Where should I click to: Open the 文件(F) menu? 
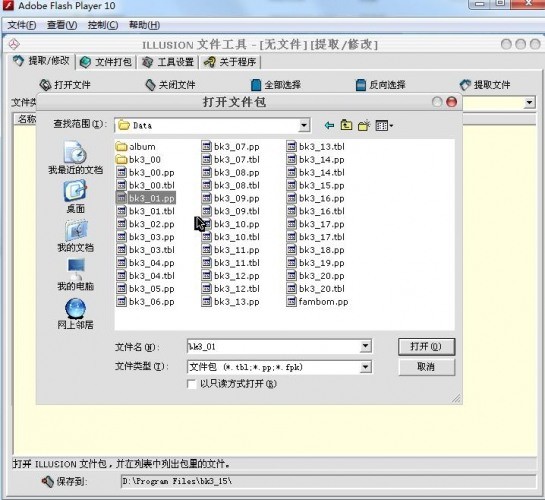[x=22, y=25]
